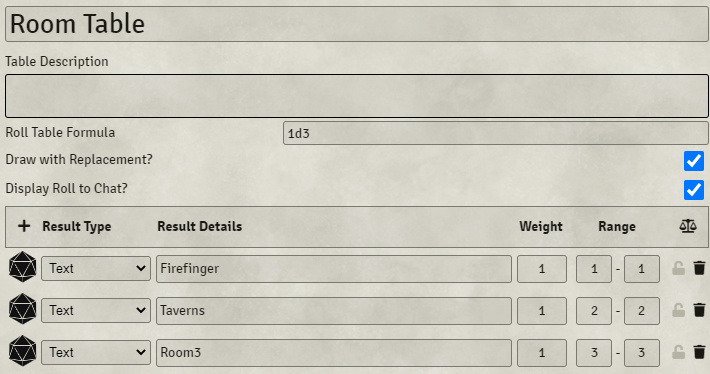Viewport: 710px width, 374px height.
Task: Click the d20 image for Taverns row
Action: pos(23,310)
